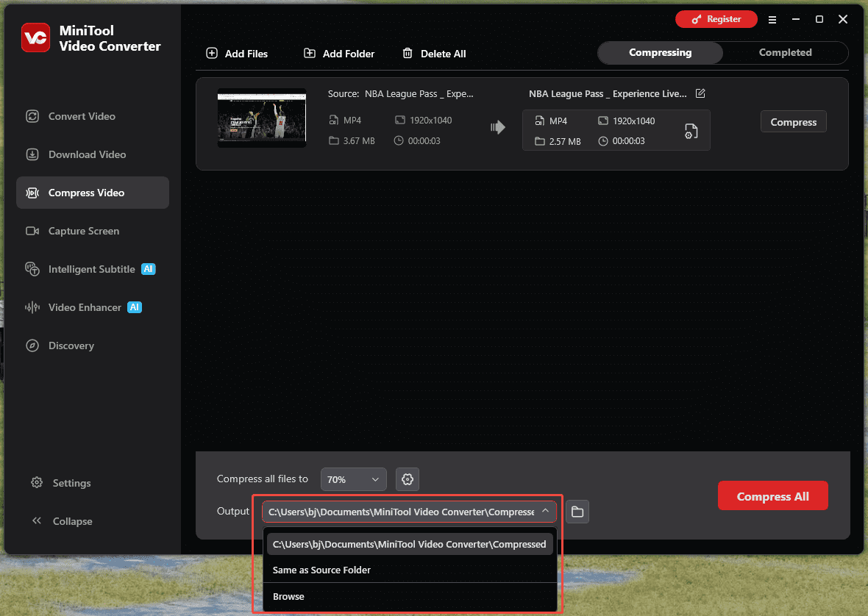
Task: Open the hamburger menu icon
Action: coord(772,19)
